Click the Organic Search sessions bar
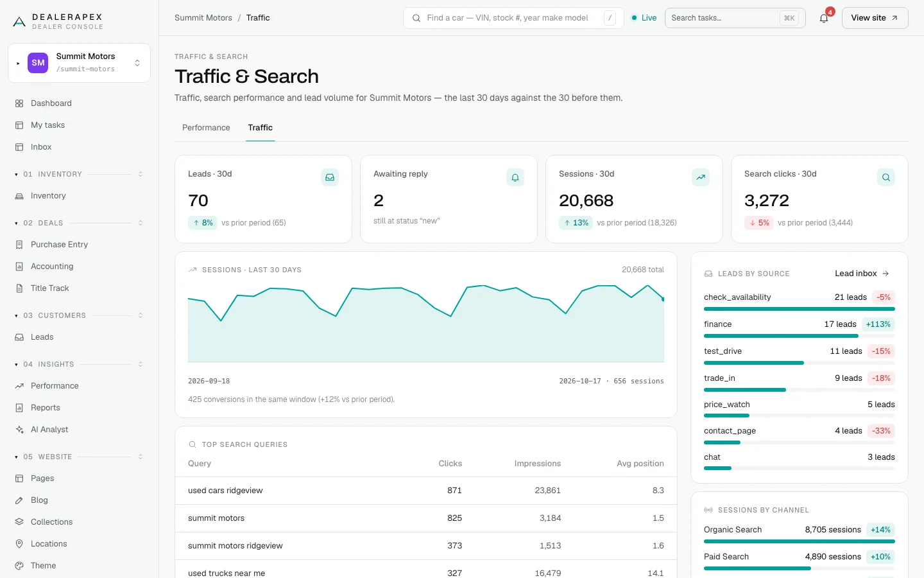Screen dimensions: 924x578 click(x=800, y=541)
